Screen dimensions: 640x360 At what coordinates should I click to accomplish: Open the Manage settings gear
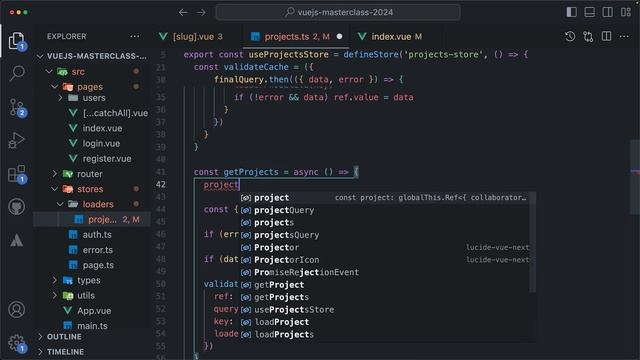[x=17, y=344]
